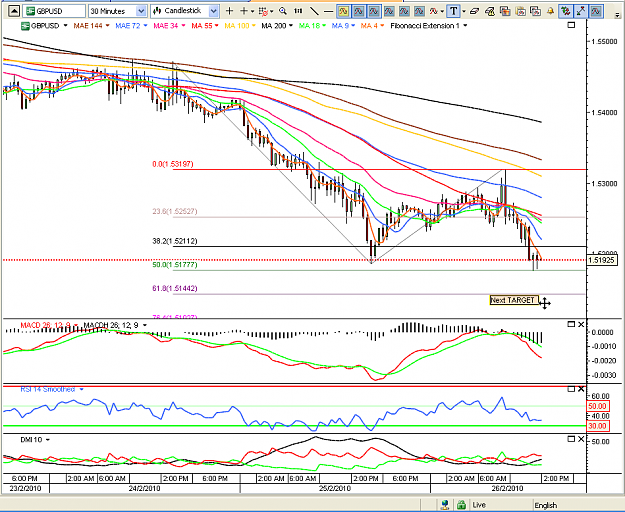Expand the Text tool options arrow

point(464,12)
